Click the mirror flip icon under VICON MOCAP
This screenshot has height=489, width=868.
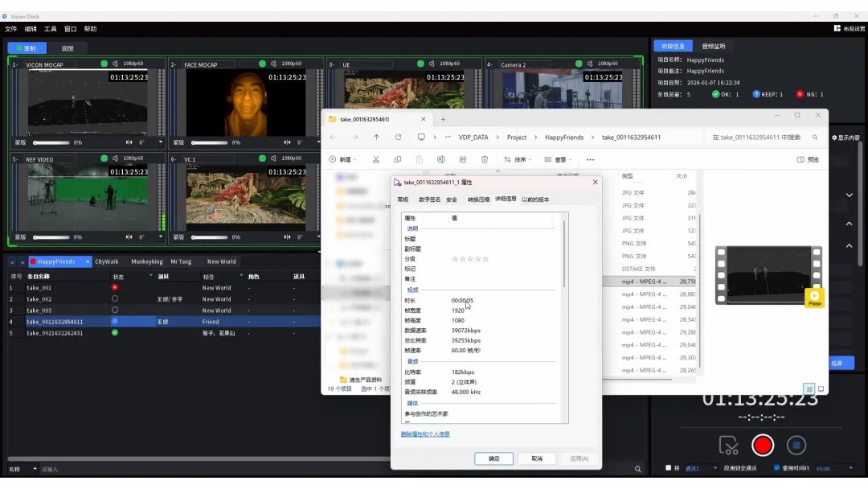129,142
